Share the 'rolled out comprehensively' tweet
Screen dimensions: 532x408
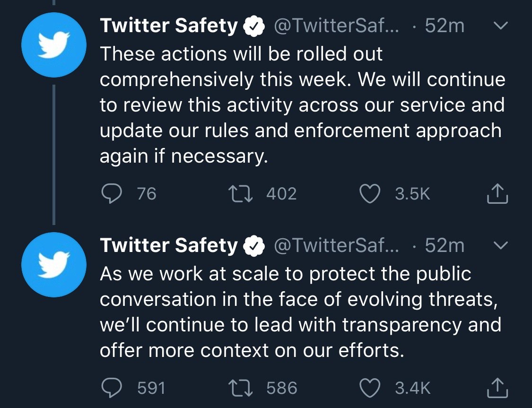click(497, 193)
